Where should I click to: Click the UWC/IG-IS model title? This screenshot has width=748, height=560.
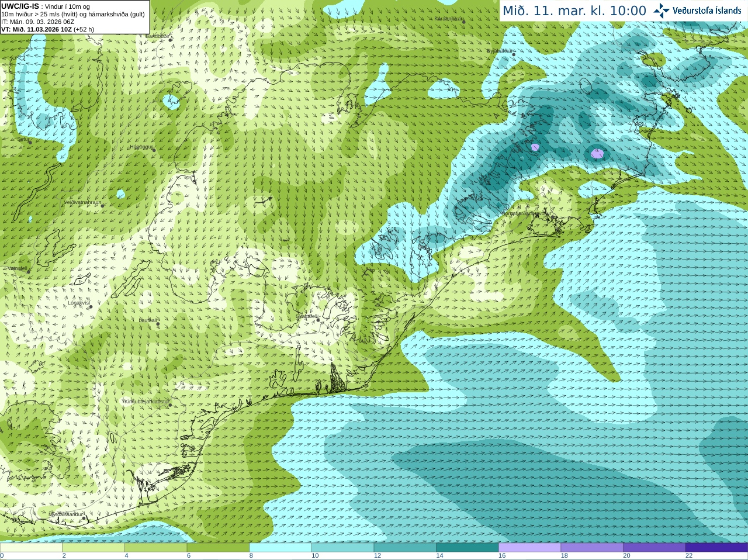coord(20,6)
